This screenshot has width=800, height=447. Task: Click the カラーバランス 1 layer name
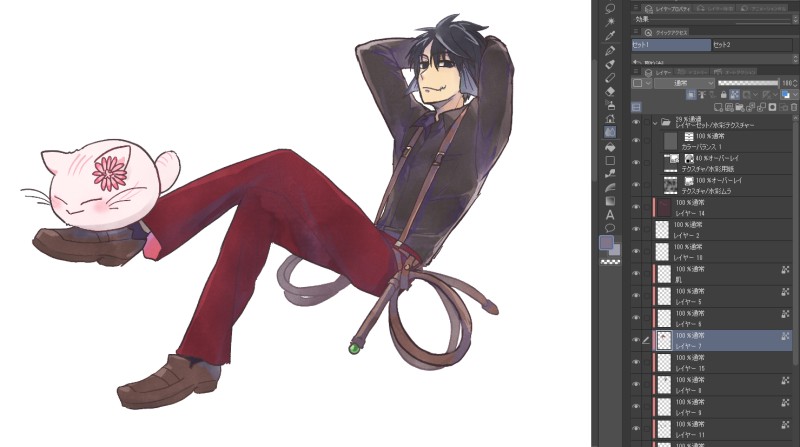point(702,147)
